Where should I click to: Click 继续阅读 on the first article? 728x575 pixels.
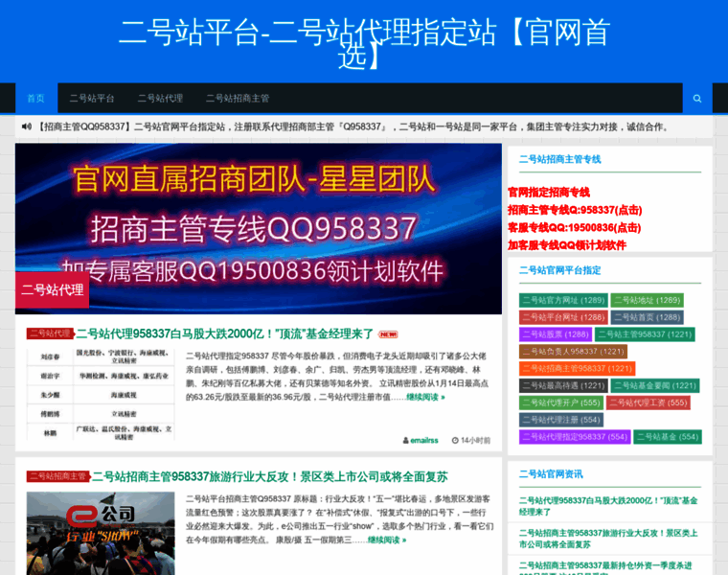(x=425, y=397)
